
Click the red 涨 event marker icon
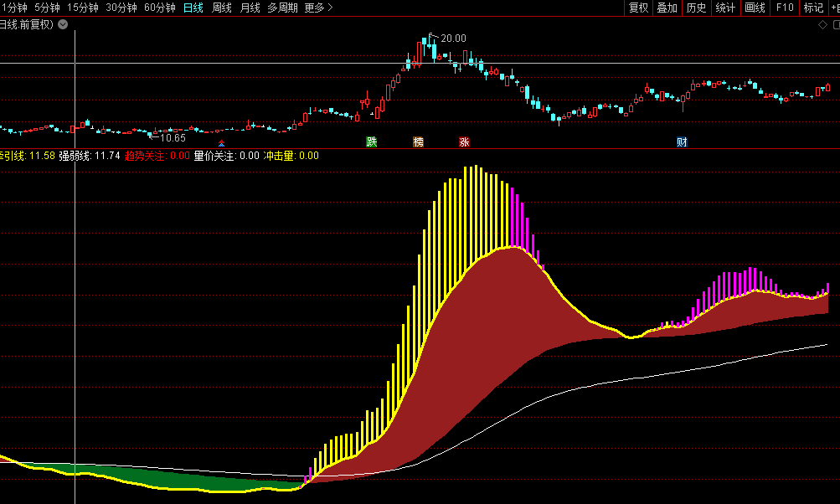pyautogui.click(x=464, y=141)
